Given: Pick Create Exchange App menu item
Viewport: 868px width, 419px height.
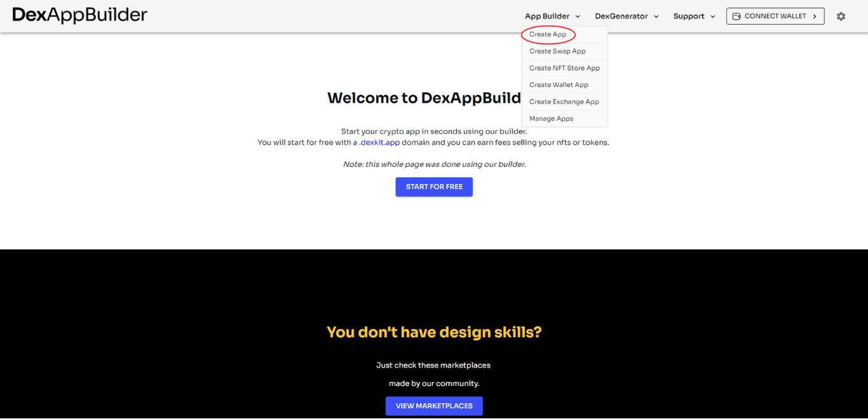Looking at the screenshot, I should coord(564,102).
